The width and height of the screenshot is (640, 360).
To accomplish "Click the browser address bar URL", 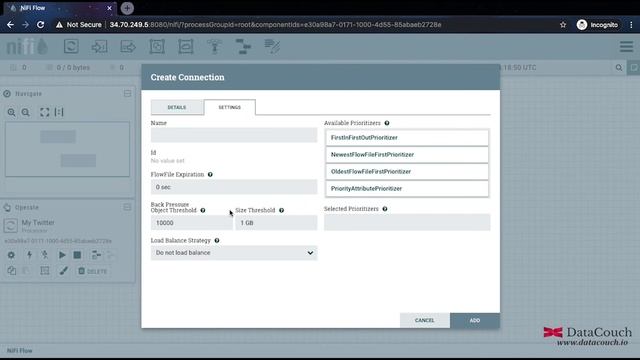I will pyautogui.click(x=275, y=25).
